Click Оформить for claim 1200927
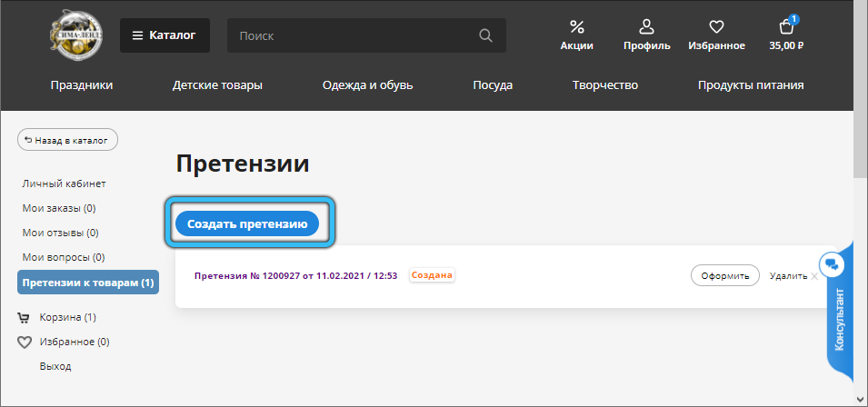 click(x=724, y=275)
